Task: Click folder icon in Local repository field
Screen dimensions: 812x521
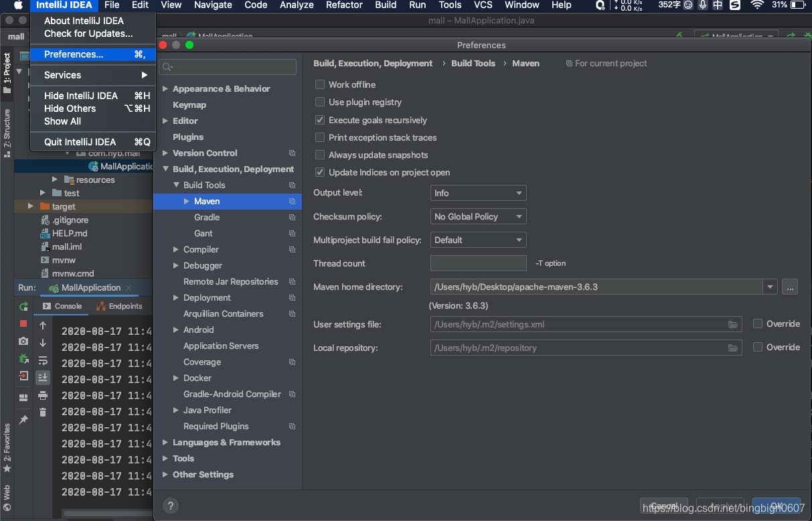Action: click(733, 348)
